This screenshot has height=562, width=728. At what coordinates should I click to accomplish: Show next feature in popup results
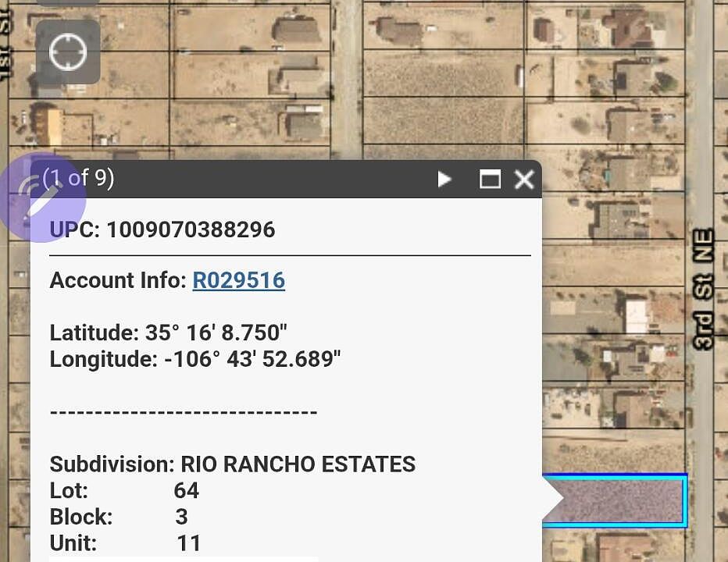click(x=444, y=179)
